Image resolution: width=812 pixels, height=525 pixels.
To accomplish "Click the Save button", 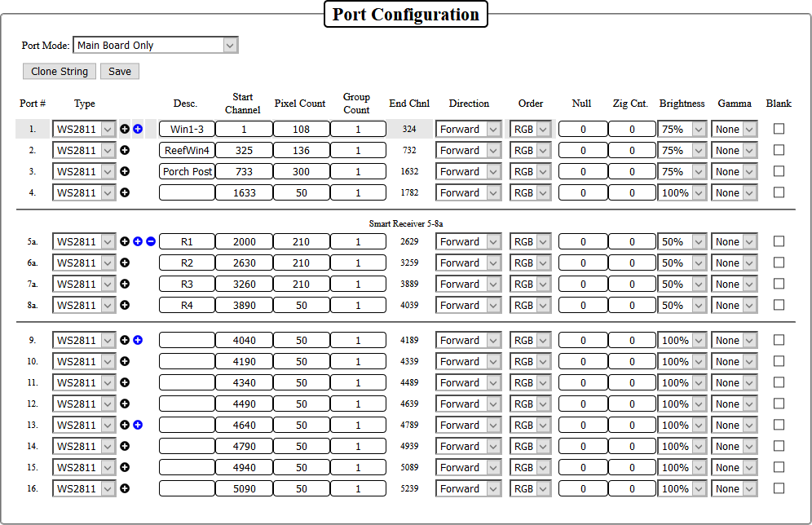I will pos(120,72).
